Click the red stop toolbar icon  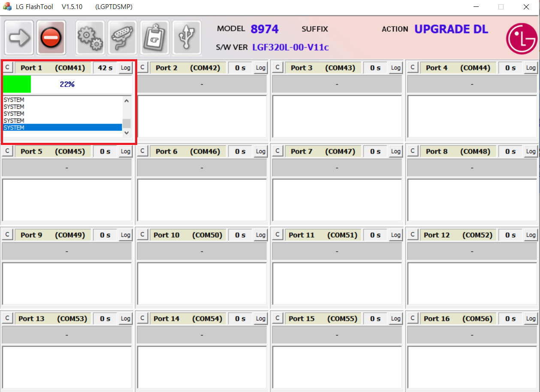51,38
